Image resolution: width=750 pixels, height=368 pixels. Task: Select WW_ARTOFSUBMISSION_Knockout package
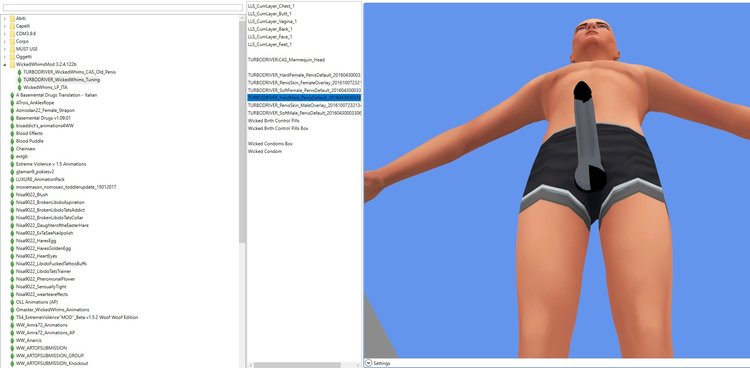[x=52, y=363]
